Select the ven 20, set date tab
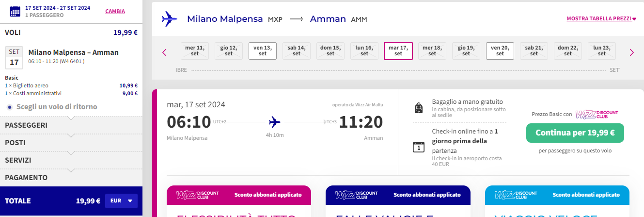This screenshot has width=644, height=217. coord(500,50)
